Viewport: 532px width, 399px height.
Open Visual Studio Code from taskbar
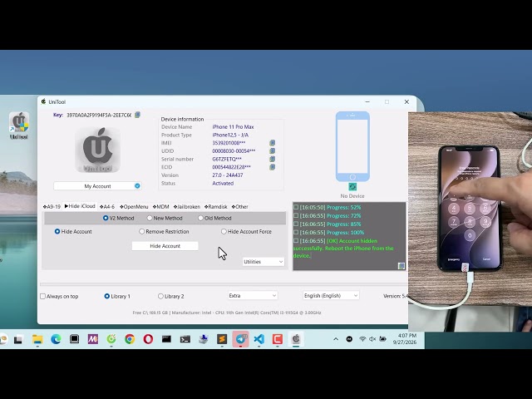(259, 339)
